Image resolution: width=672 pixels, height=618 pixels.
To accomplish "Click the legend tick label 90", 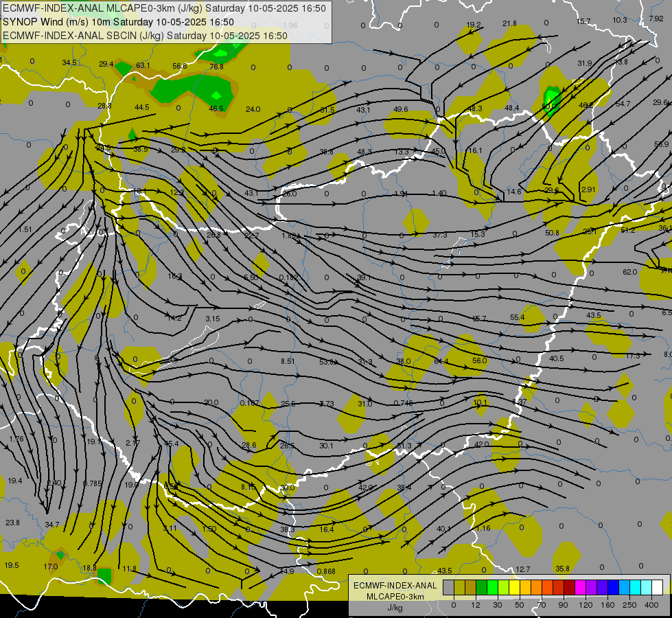I will [563, 605].
